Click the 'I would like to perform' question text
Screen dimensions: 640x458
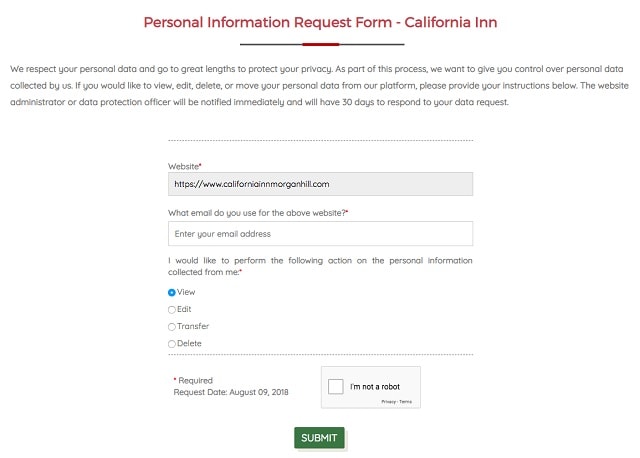320,266
